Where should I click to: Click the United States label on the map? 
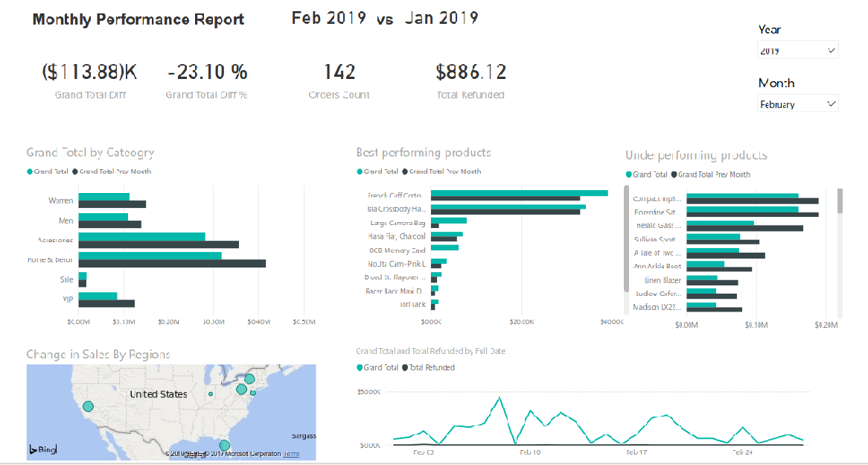pos(159,395)
